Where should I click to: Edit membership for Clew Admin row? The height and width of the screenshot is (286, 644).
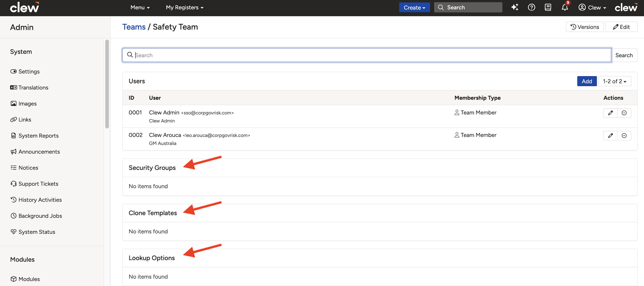tap(610, 113)
